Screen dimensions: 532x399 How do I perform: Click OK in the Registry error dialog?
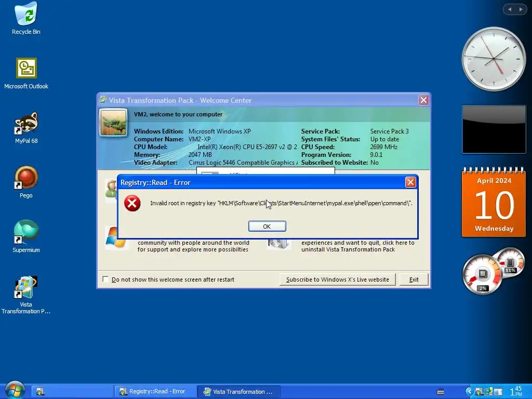[267, 227]
